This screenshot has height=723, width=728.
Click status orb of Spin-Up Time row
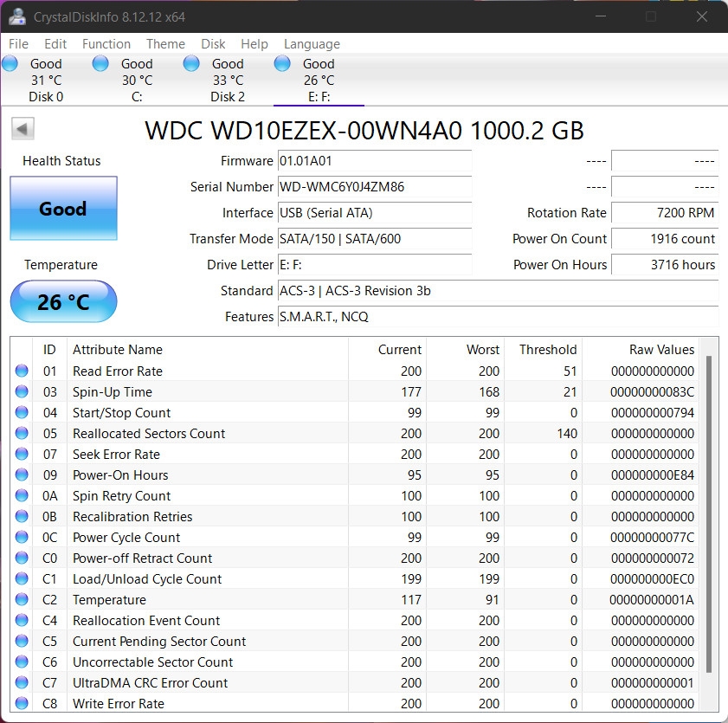pyautogui.click(x=22, y=391)
